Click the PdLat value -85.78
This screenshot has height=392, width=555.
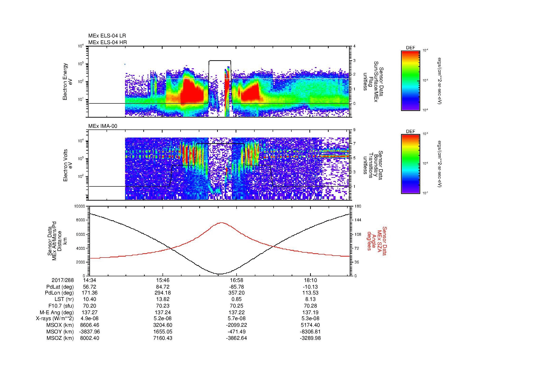coord(237,287)
